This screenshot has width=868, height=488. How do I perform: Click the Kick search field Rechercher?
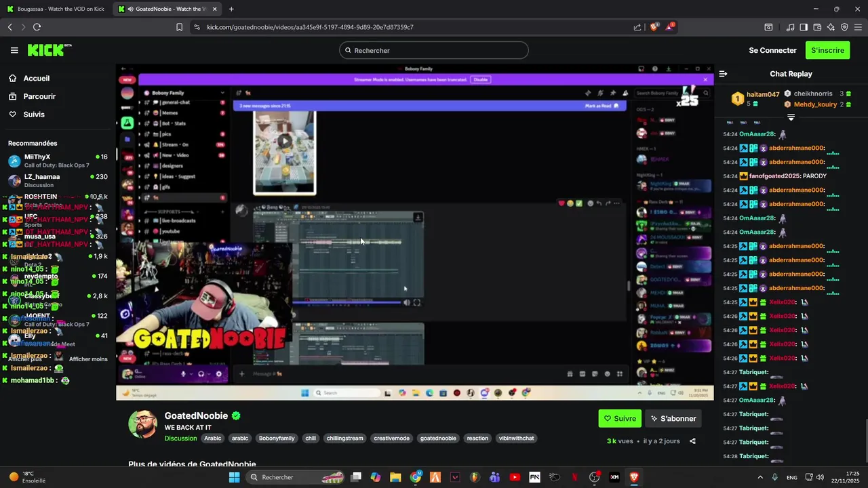(x=434, y=50)
